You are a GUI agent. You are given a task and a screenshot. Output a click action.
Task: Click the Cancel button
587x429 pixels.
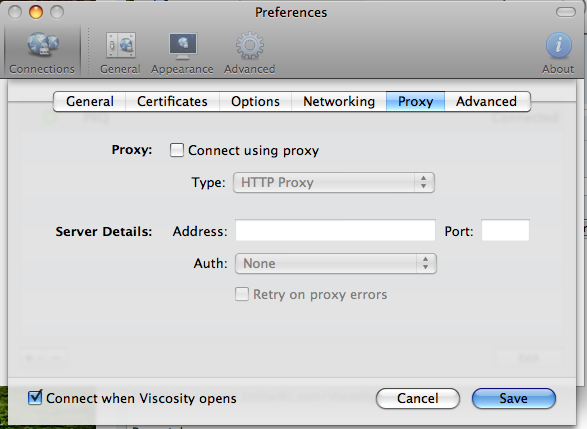[x=418, y=398]
